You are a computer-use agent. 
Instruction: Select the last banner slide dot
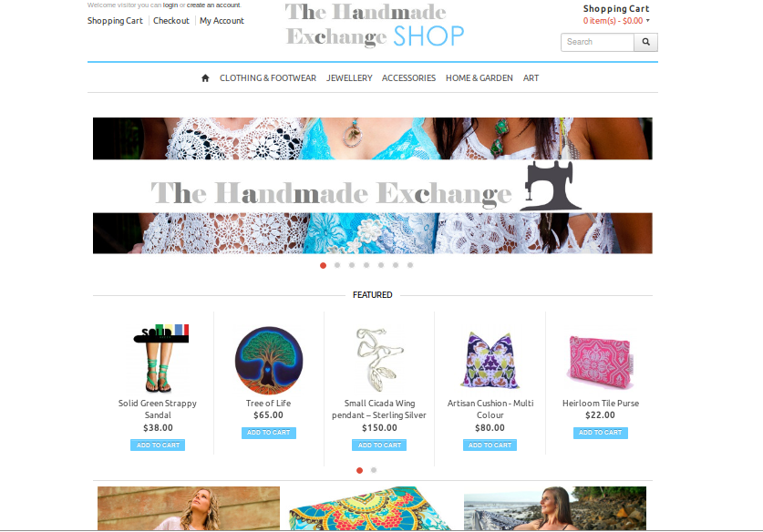410,265
